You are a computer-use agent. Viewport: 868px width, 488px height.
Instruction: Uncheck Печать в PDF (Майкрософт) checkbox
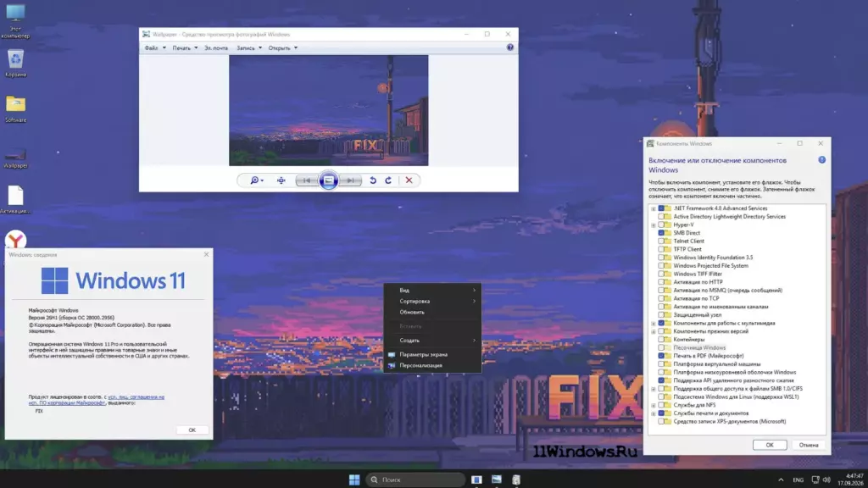[x=661, y=356]
